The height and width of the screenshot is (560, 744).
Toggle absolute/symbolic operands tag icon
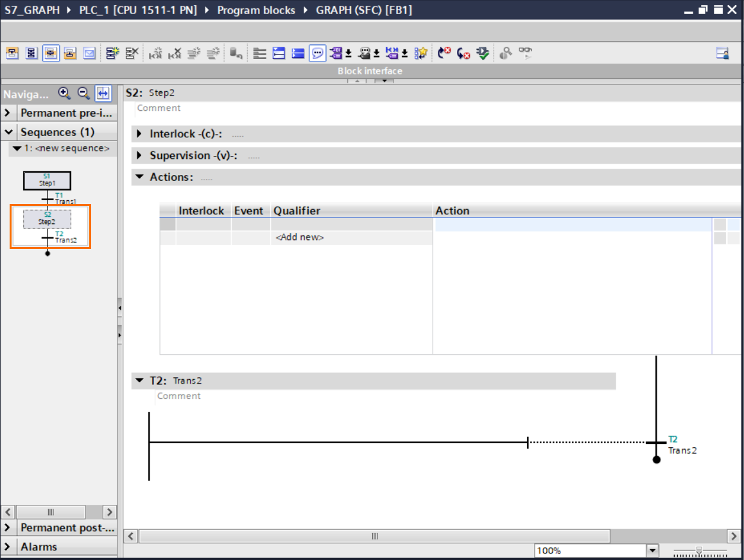pos(336,53)
